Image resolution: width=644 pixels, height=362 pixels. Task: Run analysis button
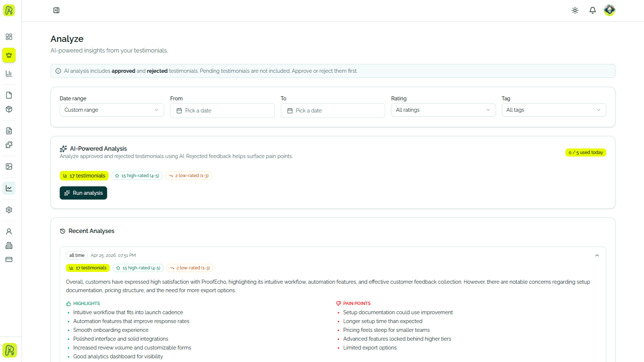coord(83,193)
